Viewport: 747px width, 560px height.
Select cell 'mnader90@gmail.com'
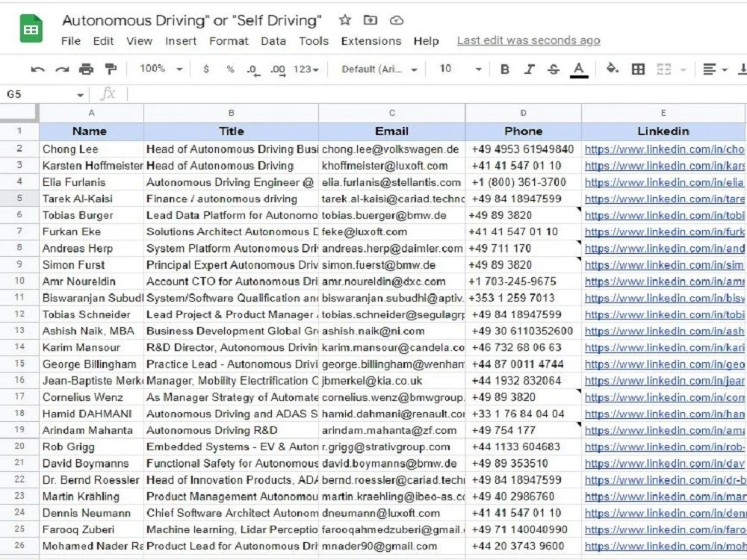coord(392,547)
